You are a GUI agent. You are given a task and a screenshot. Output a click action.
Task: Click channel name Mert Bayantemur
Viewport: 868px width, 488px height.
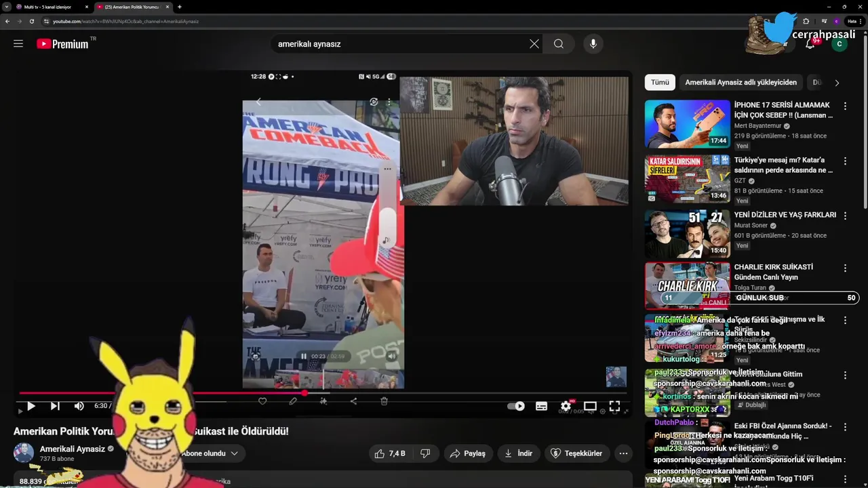758,126
